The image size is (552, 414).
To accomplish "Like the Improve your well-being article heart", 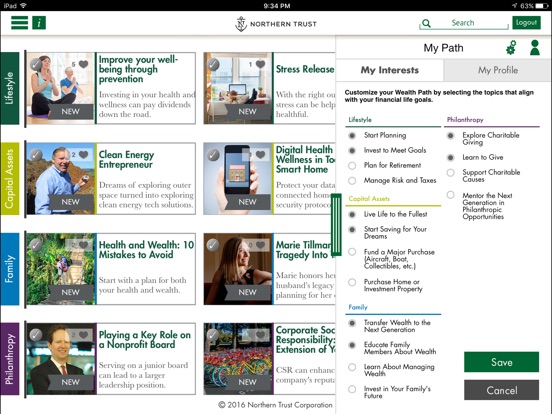I will coord(83,64).
